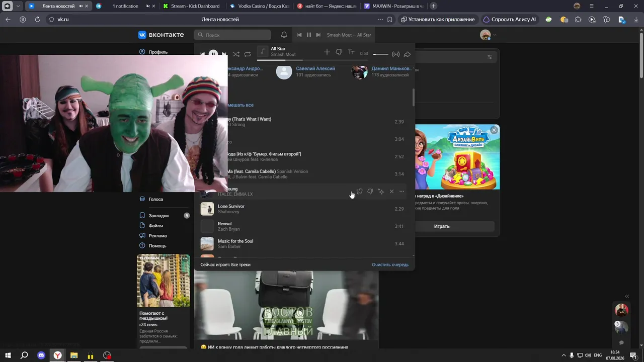
Task: Open Реклама in the left sidebar
Action: 157,236
